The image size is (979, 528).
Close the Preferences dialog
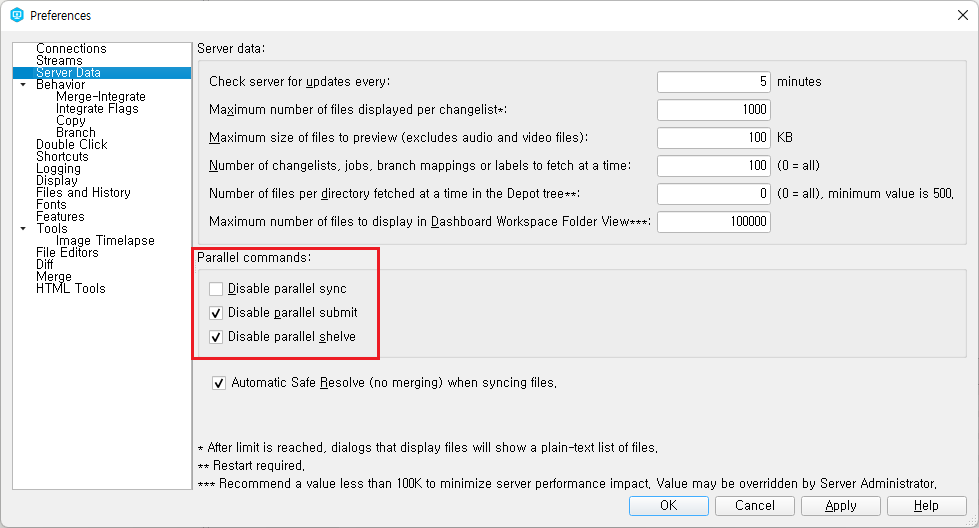tap(962, 15)
